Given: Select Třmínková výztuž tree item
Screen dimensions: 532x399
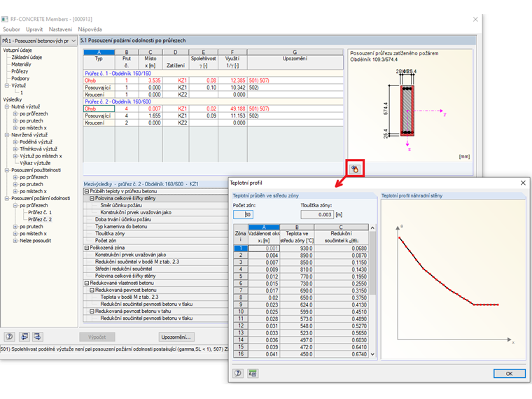Looking at the screenshot, I should [x=38, y=149].
